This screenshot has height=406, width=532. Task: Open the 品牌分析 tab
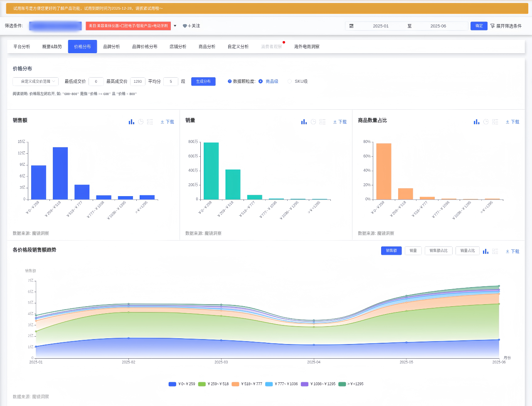point(111,47)
